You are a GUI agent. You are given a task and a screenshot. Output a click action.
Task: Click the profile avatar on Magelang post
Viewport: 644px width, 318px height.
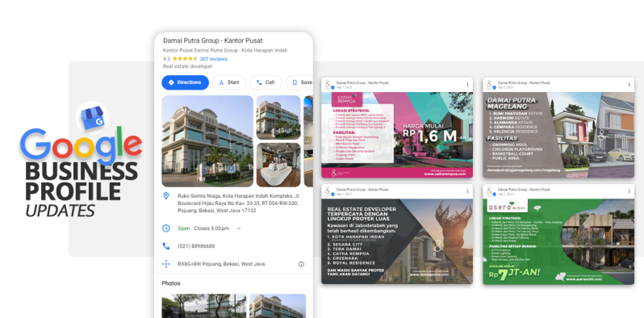pos(490,85)
